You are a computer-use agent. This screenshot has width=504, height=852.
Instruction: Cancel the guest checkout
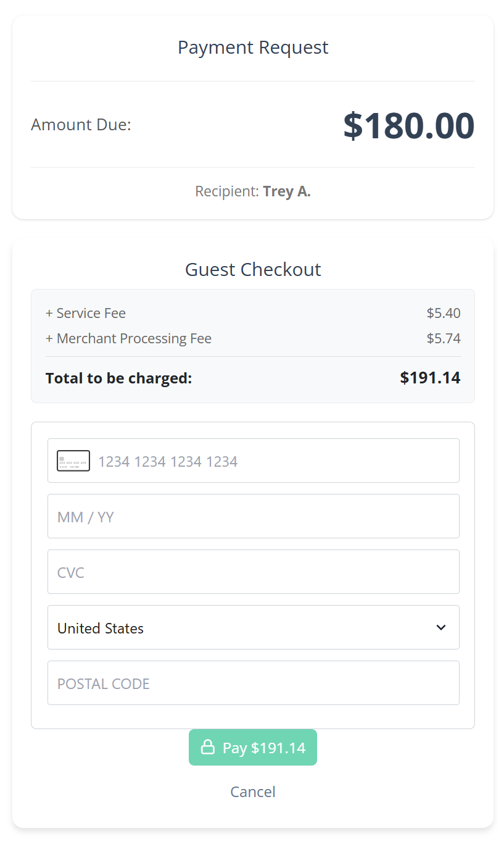[x=253, y=791]
